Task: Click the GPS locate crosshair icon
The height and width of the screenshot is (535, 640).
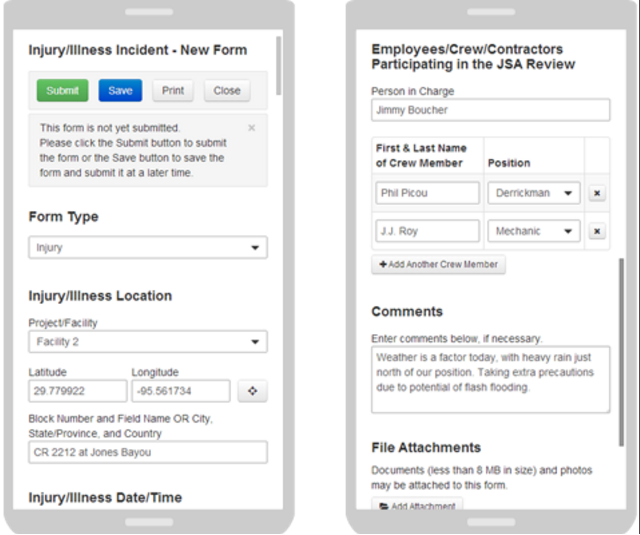Action: click(252, 391)
